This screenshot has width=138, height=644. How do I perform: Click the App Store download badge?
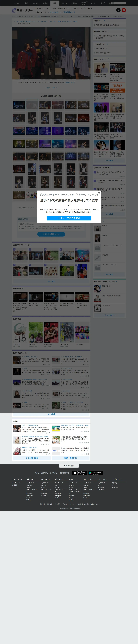click(80, 473)
